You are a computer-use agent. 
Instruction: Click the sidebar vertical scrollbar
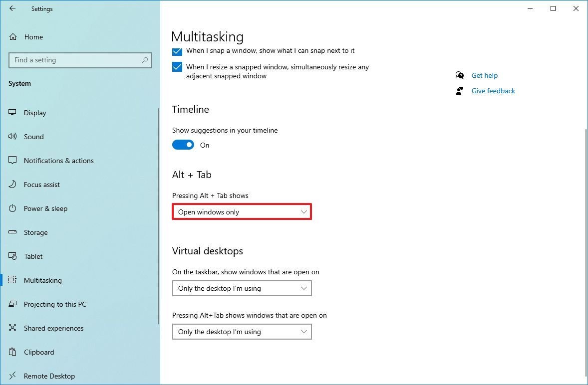(159, 216)
